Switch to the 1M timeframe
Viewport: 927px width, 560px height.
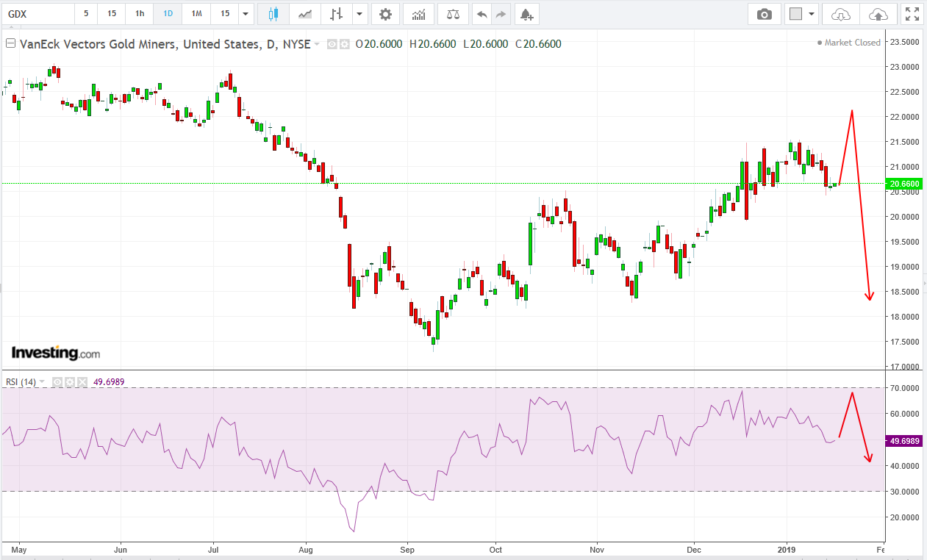196,14
